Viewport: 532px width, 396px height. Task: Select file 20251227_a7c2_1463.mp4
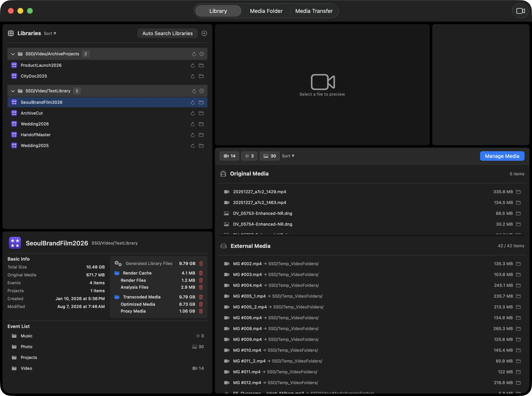372,203
